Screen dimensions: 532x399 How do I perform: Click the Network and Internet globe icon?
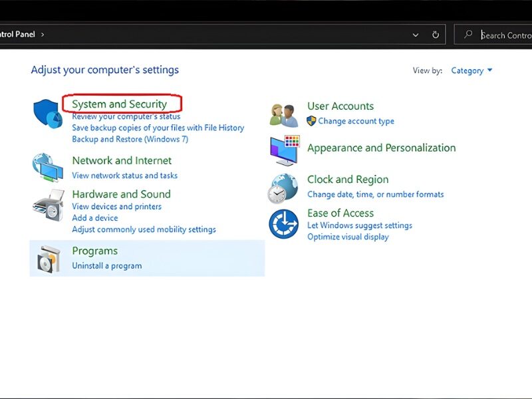coord(48,167)
